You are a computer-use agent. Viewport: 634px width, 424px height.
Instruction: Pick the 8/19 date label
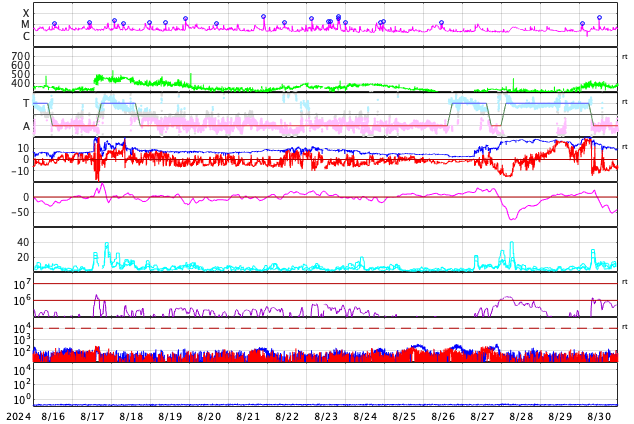170,416
